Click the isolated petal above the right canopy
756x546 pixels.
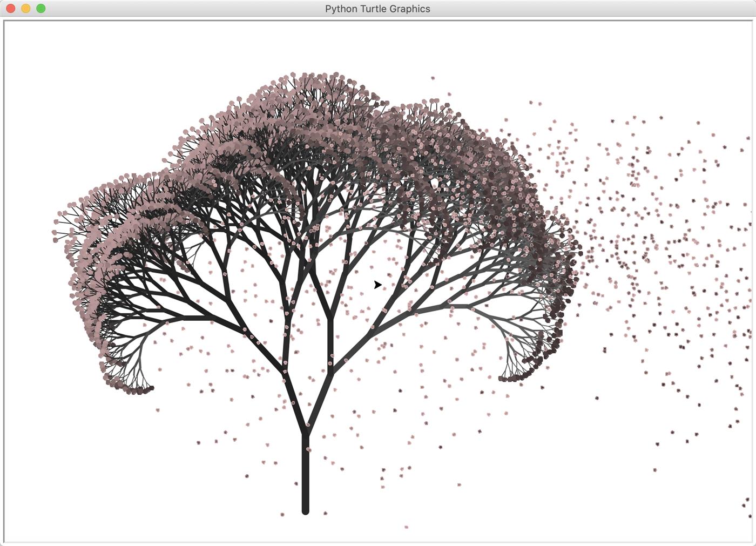click(433, 78)
